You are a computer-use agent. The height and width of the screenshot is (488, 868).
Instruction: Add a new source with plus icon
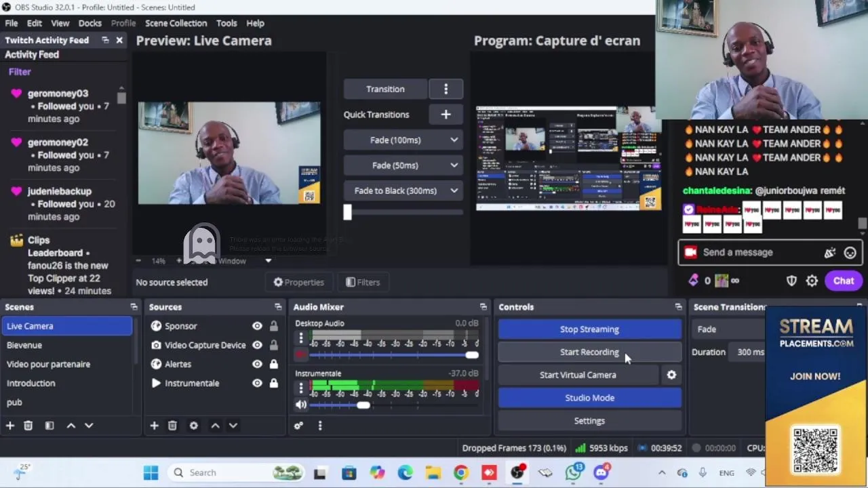pos(154,426)
